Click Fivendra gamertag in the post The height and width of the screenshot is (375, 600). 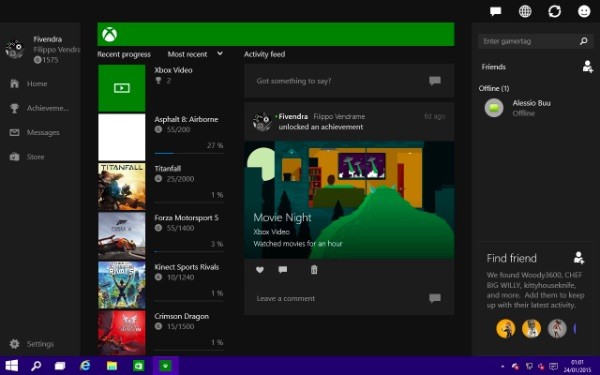tap(293, 116)
